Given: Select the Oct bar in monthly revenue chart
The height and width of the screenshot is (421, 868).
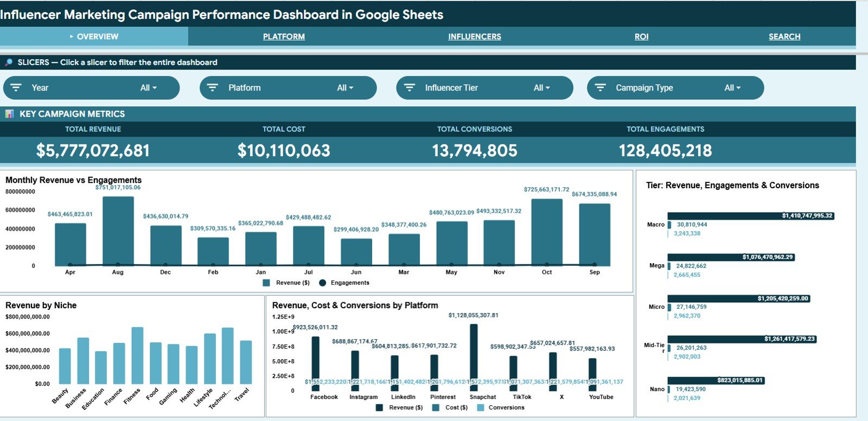Looking at the screenshot, I should [x=547, y=232].
